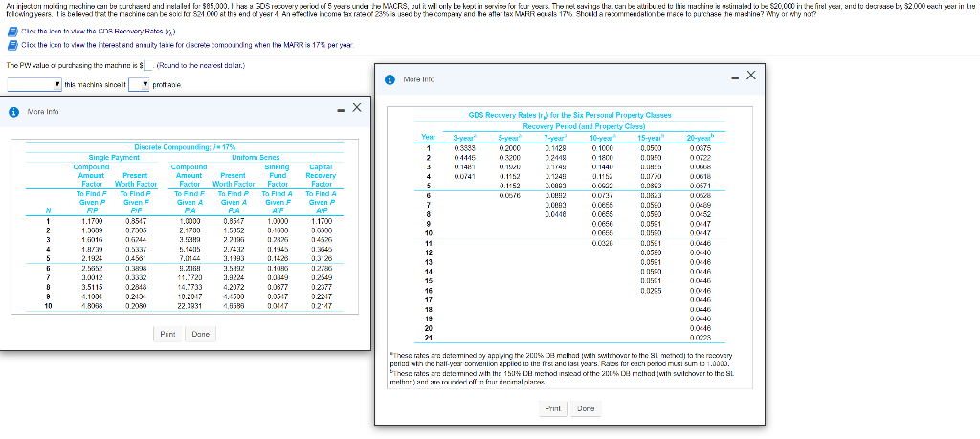
Task: Open the dropdown before 'this machine since it'
Action: tap(34, 85)
